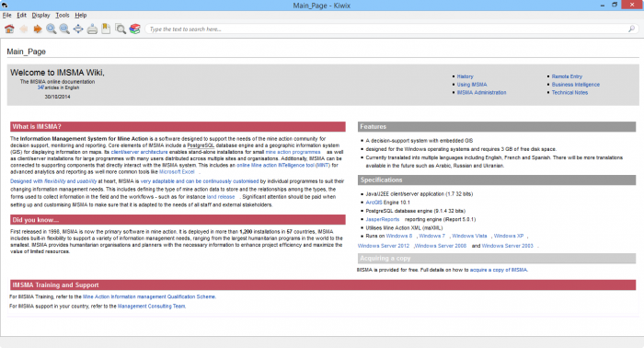Click the Windows 8 link
Screen dimensions: 644x348
pyautogui.click(x=398, y=236)
